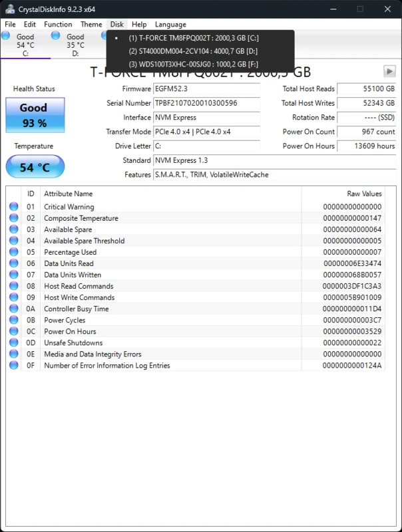
Task: Open the Theme menu
Action: click(91, 25)
